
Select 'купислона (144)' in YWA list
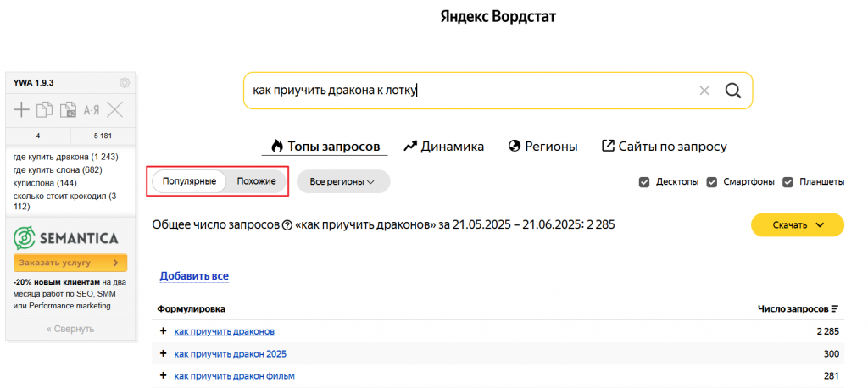(x=45, y=183)
